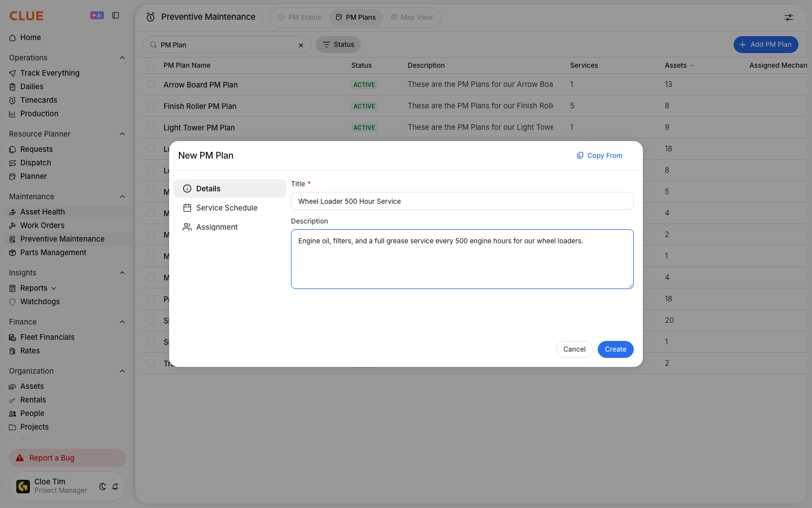Screen dimensions: 812x508
Task: Switch to PM Status tab
Action: click(x=299, y=17)
